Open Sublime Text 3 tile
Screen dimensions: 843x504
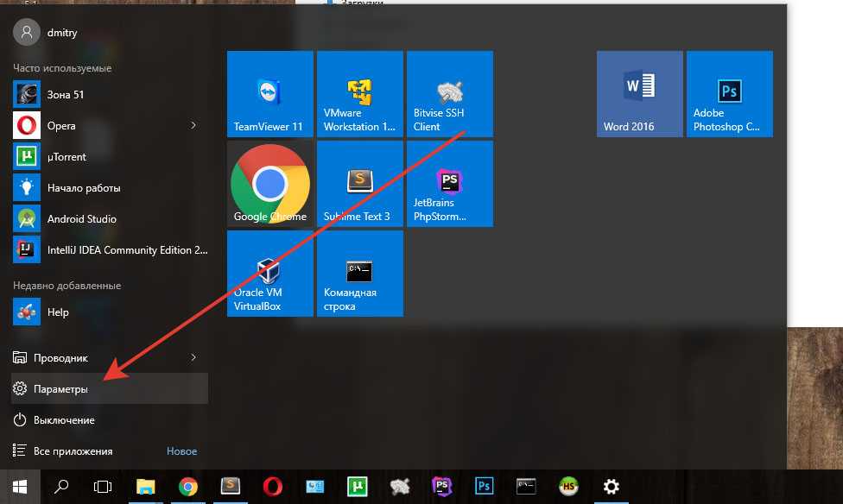point(359,184)
